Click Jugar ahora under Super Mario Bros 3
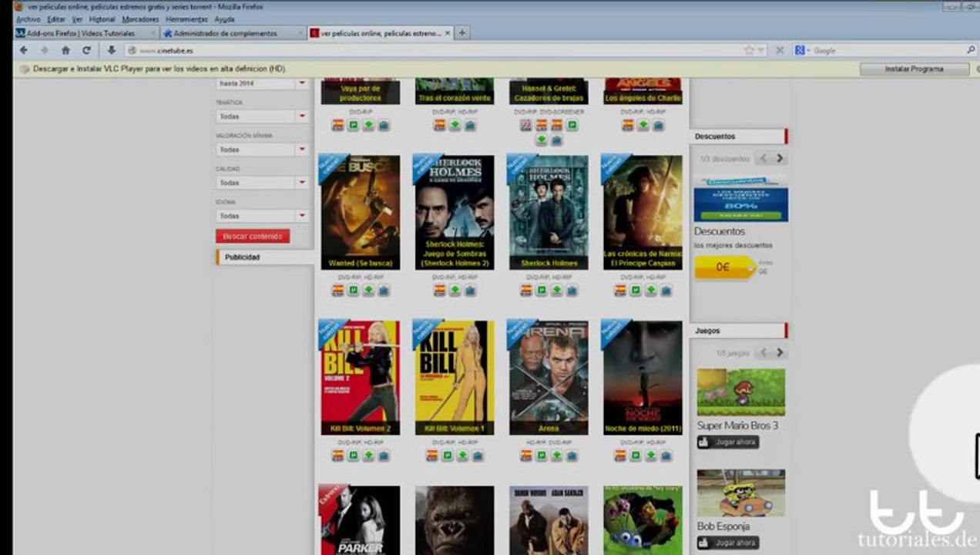This screenshot has width=980, height=555. (x=728, y=442)
